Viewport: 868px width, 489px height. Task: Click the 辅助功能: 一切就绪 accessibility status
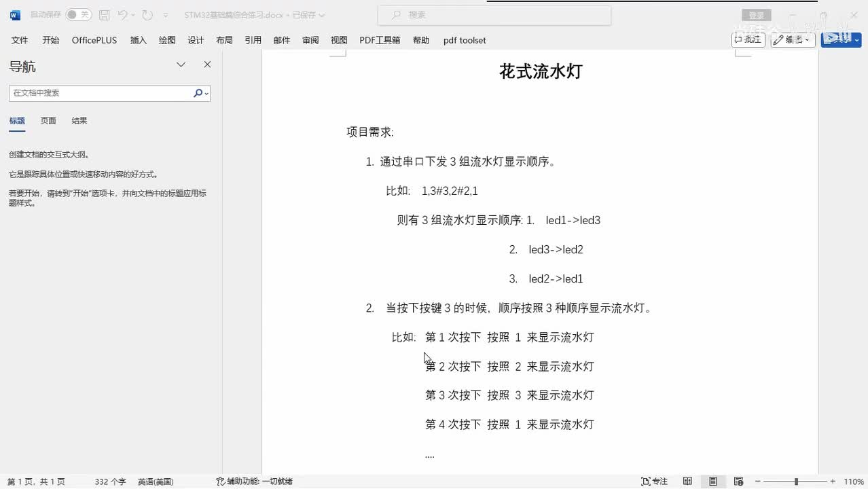(x=255, y=482)
